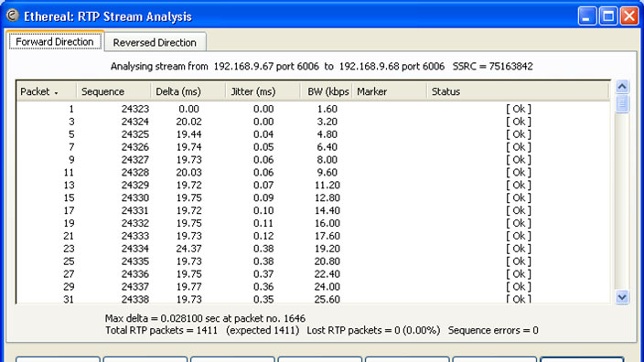The height and width of the screenshot is (362, 644).
Task: Click the BW (kbps) column header
Action: (326, 91)
